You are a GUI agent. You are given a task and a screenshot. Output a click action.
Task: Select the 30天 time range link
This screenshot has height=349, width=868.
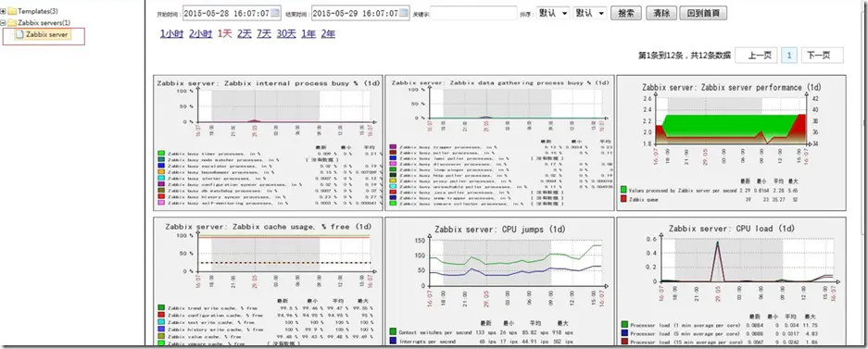click(x=286, y=33)
